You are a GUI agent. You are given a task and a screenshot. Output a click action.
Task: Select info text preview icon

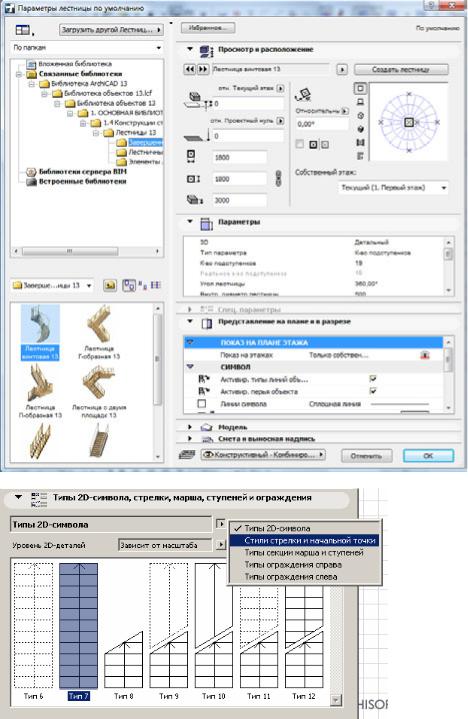[360, 156]
